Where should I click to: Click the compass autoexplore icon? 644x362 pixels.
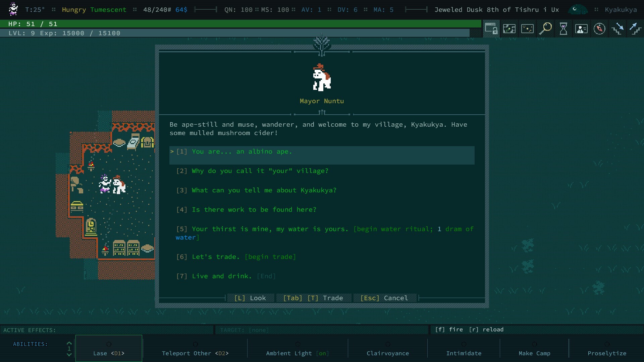point(600,29)
